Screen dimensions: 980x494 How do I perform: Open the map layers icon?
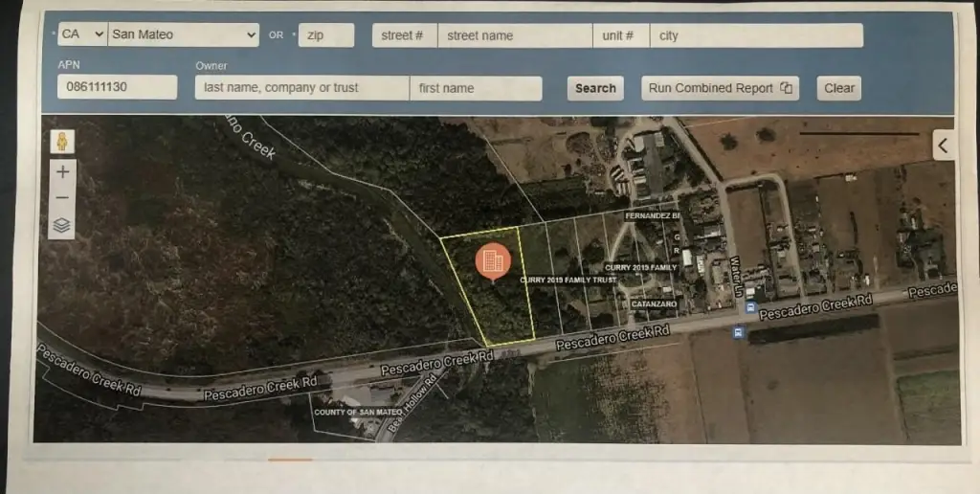point(62,226)
